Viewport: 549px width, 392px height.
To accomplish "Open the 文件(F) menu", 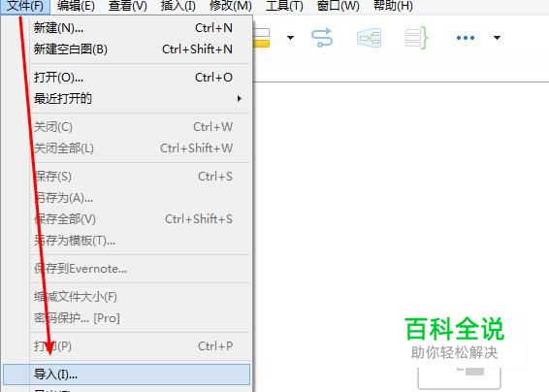I will click(x=25, y=6).
